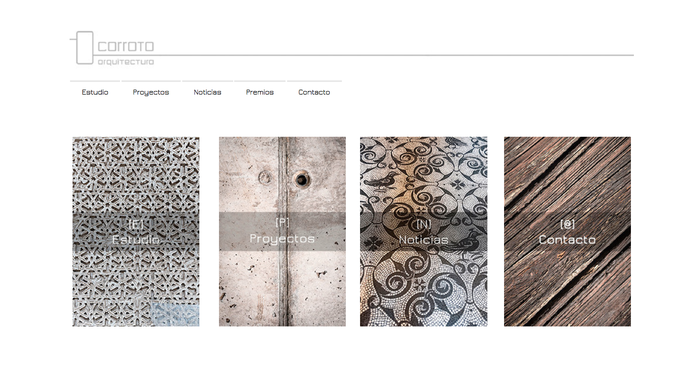Click the 'arquitectura' subtitle under the logo
This screenshot has width=700, height=373.
[x=125, y=62]
